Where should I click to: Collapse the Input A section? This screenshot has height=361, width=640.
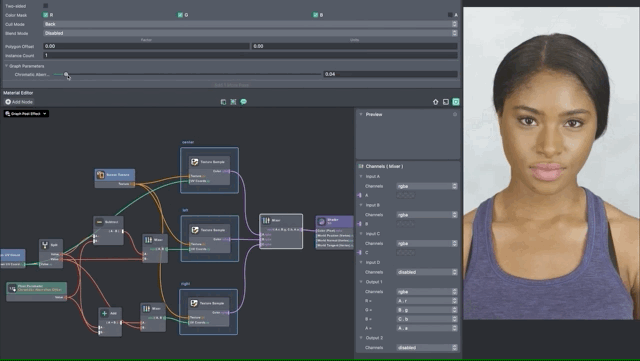[x=361, y=176]
